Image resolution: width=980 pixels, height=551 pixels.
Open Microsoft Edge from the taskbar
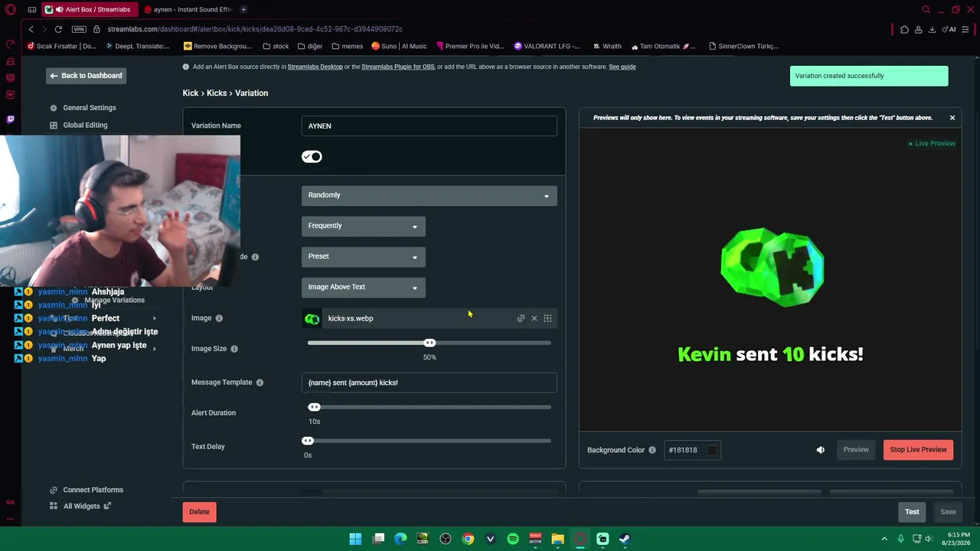point(400,539)
